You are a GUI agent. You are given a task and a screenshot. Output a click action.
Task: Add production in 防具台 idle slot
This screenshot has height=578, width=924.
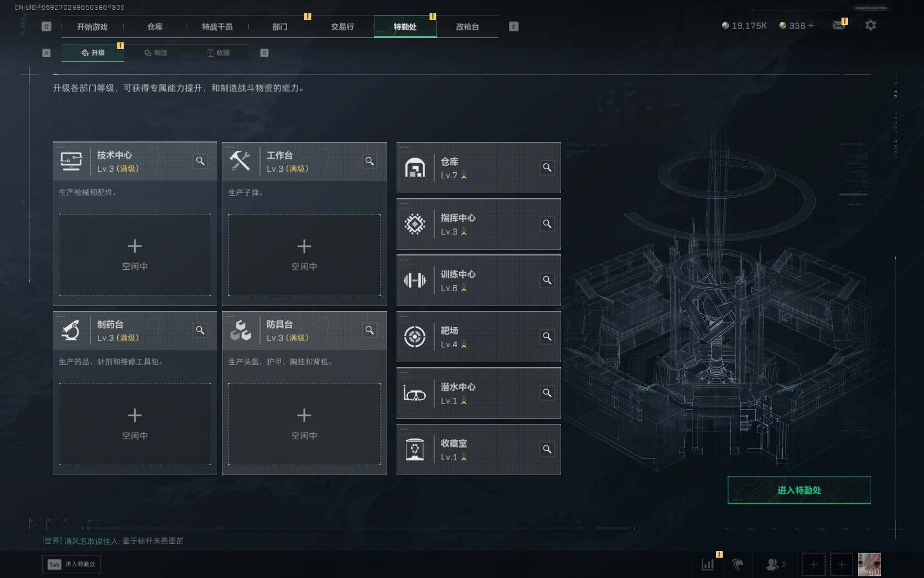point(304,424)
